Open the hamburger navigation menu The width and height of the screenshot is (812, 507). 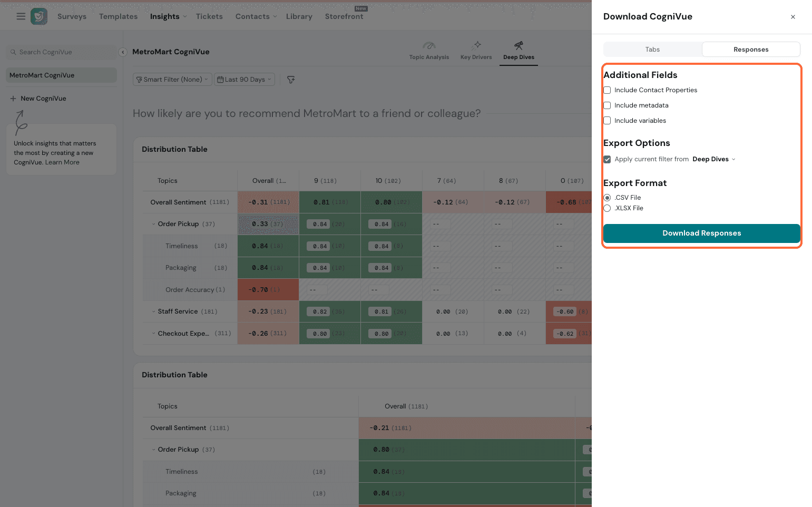(x=21, y=16)
